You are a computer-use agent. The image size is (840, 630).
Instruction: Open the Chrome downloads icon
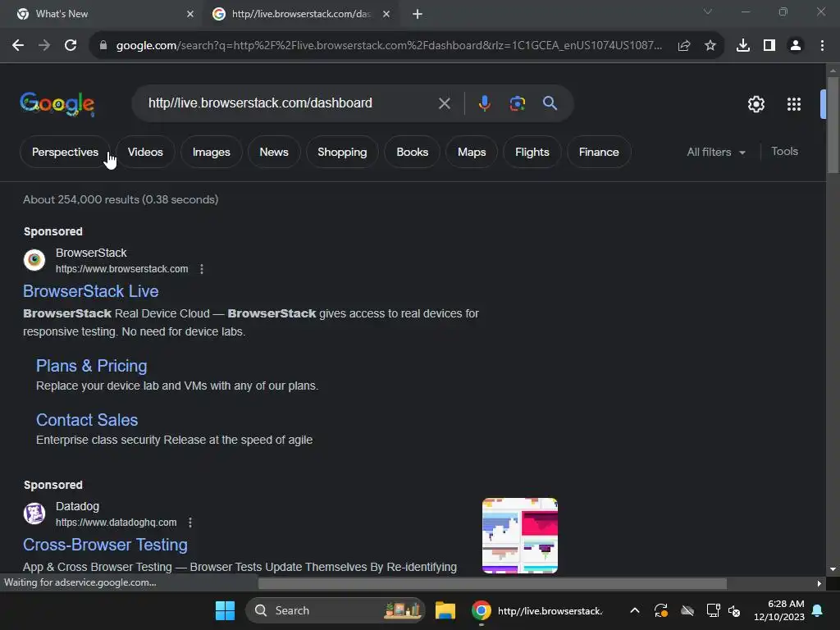coord(742,46)
